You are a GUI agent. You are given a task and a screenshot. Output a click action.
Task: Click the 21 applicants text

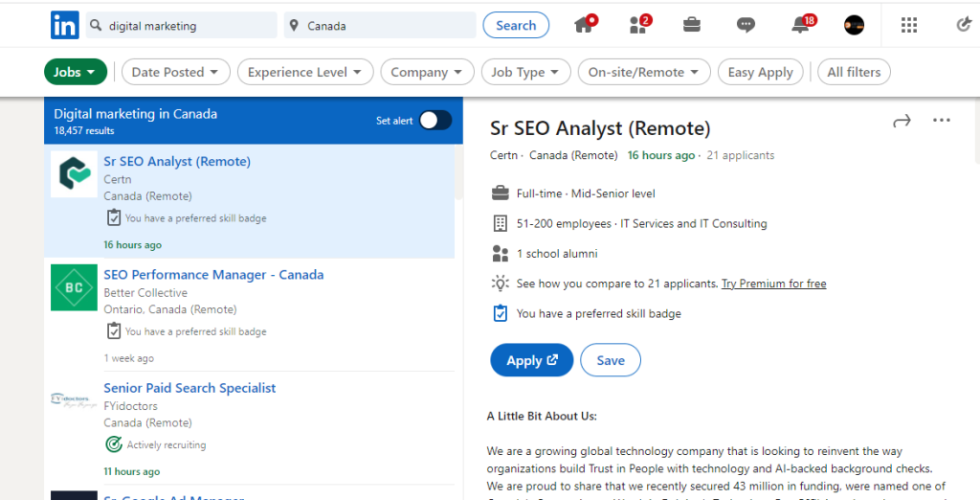pyautogui.click(x=741, y=155)
